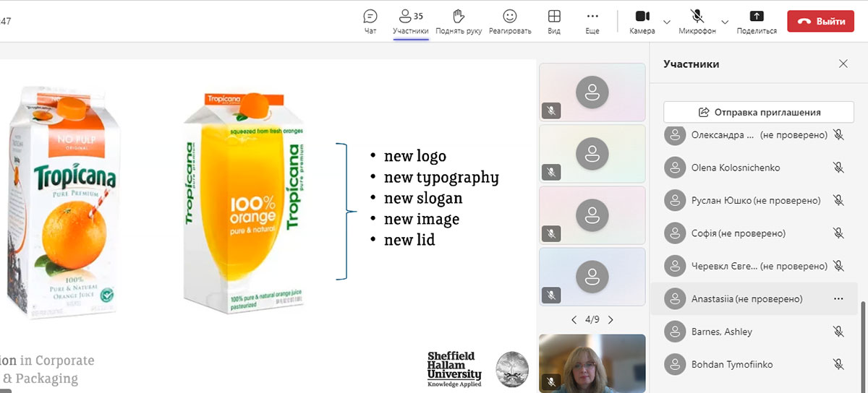Screen dimensions: 868x393
Task: Click the 'new logo' bullet text
Action: pyautogui.click(x=415, y=156)
